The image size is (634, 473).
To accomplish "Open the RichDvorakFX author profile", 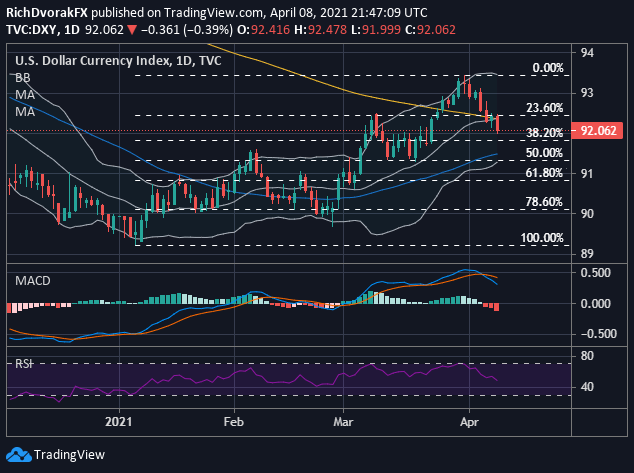I will point(45,10).
